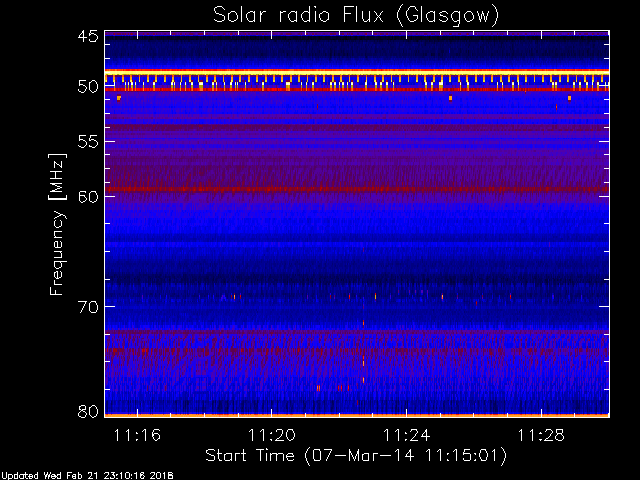Click the 50 frequency tick label
Screen dimensions: 640x480
pyautogui.click(x=88, y=87)
